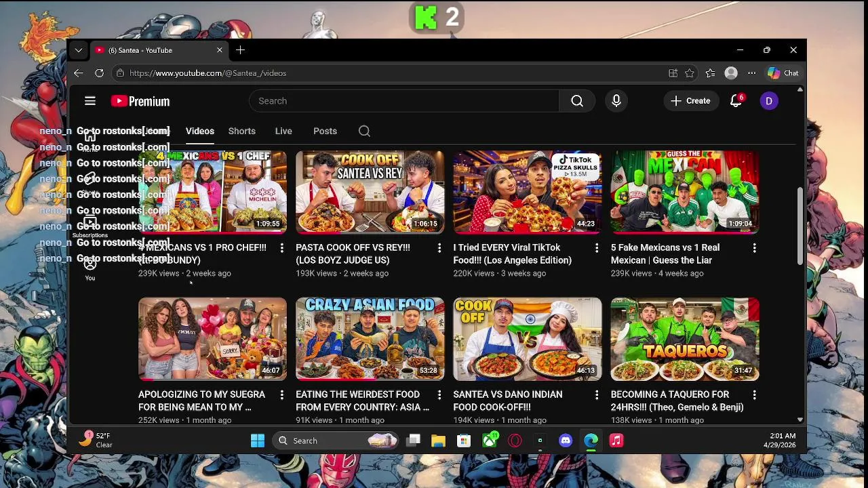Play the TikTok Pizza Skulls thumbnail
The image size is (868, 488).
(528, 192)
